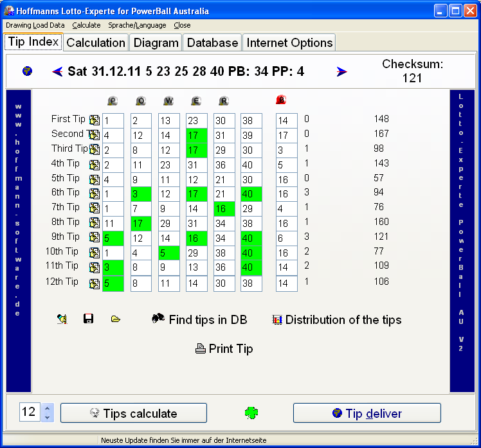This screenshot has width=481, height=448.
Task: Click the globe icon beside the drawing date
Action: 27,71
